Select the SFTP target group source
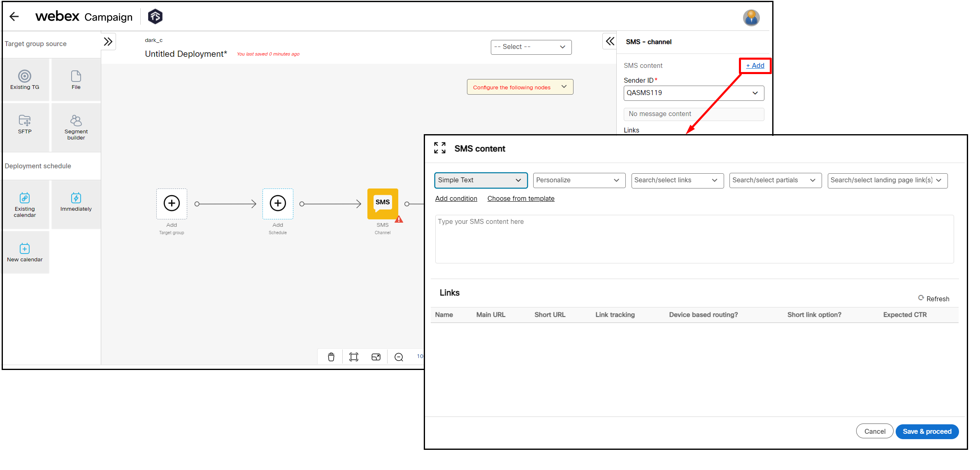980x470 pixels. click(x=25, y=126)
